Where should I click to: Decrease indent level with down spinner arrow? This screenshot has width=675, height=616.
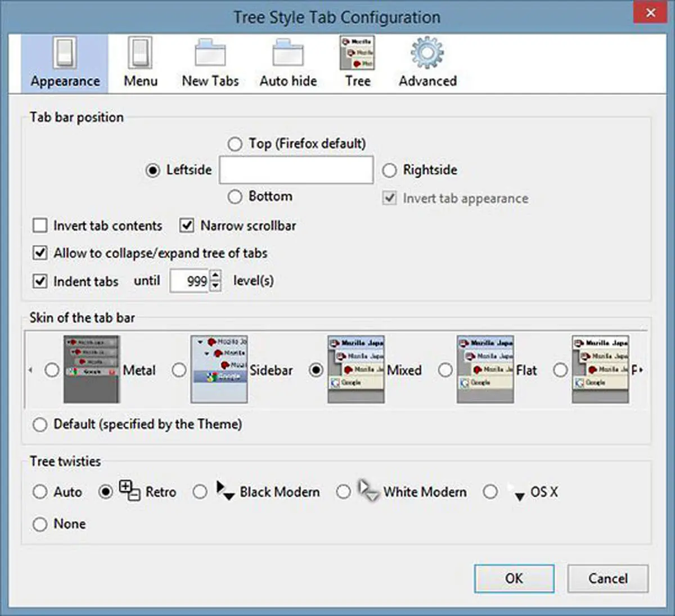[x=215, y=286]
